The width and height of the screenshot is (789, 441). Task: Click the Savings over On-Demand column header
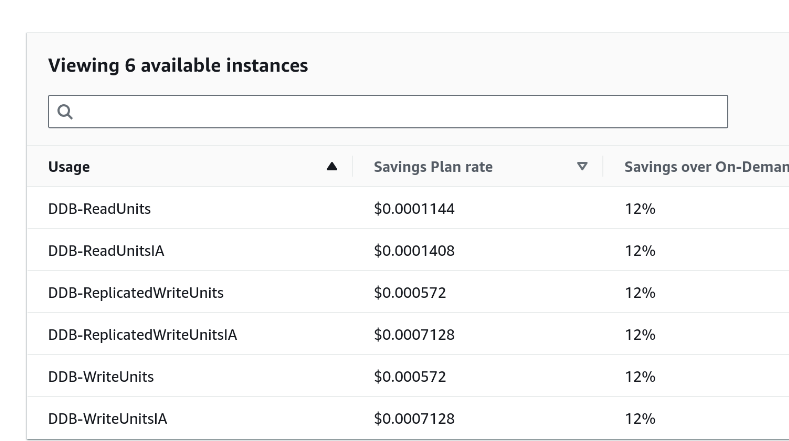(x=705, y=167)
